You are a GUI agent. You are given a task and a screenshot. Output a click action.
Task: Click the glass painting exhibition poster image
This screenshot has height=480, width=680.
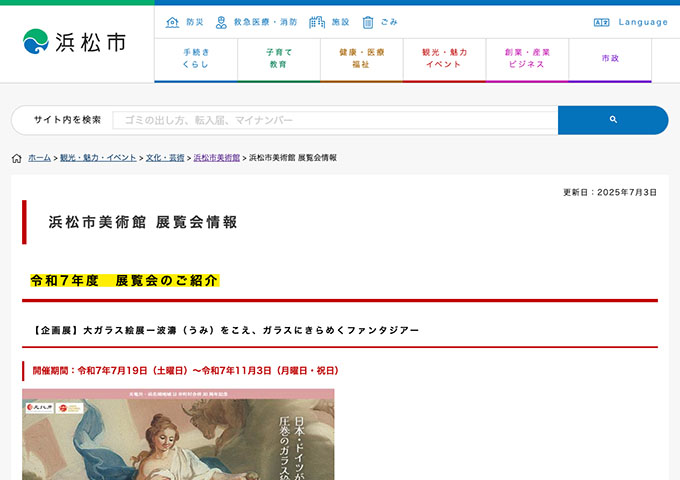(178, 434)
